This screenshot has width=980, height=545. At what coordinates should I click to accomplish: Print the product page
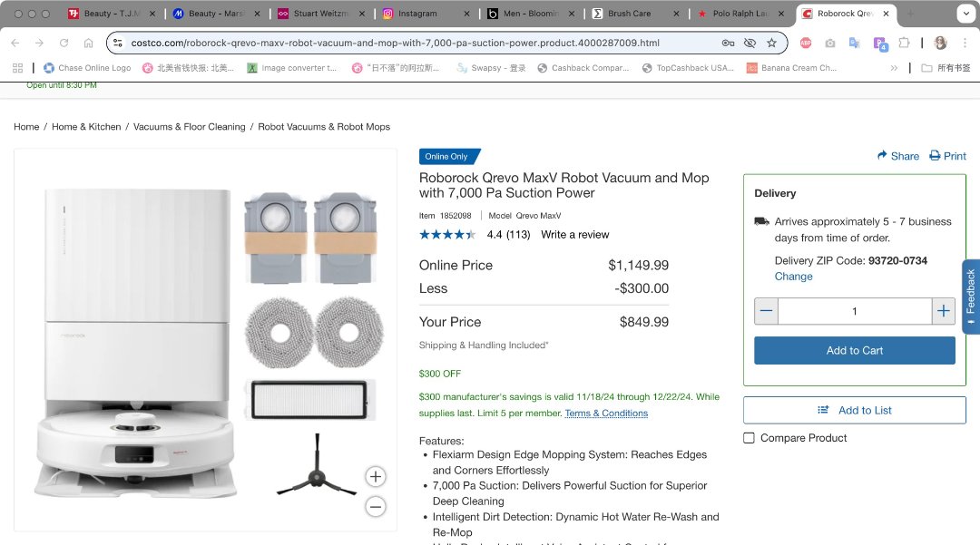[x=947, y=156]
